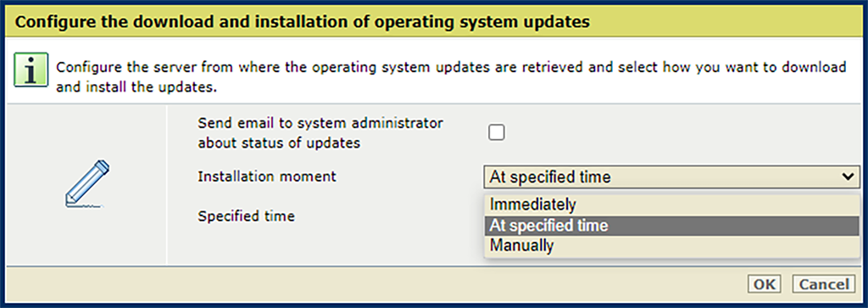Open the Installation moment combo box
This screenshot has height=308, width=868.
pyautogui.click(x=671, y=177)
